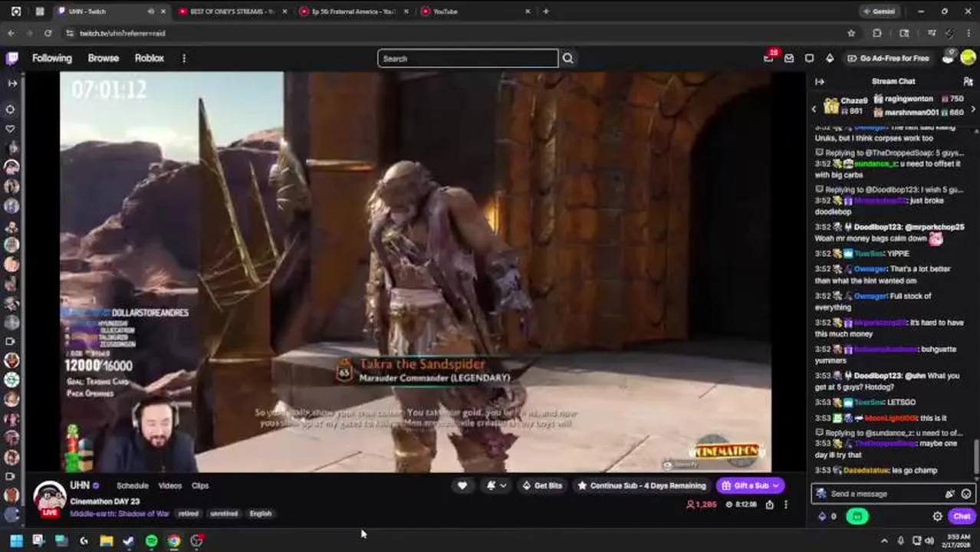Screen dimensions: 980x552
Task: Open Twitch notifications inbox with red badge
Action: (769, 58)
